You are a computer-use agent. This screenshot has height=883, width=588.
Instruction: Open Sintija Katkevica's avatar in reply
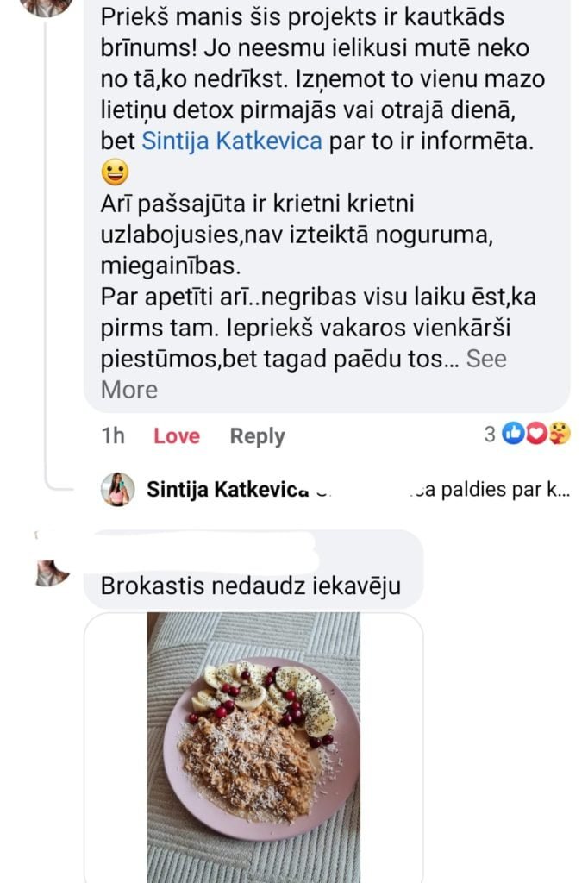point(117,489)
